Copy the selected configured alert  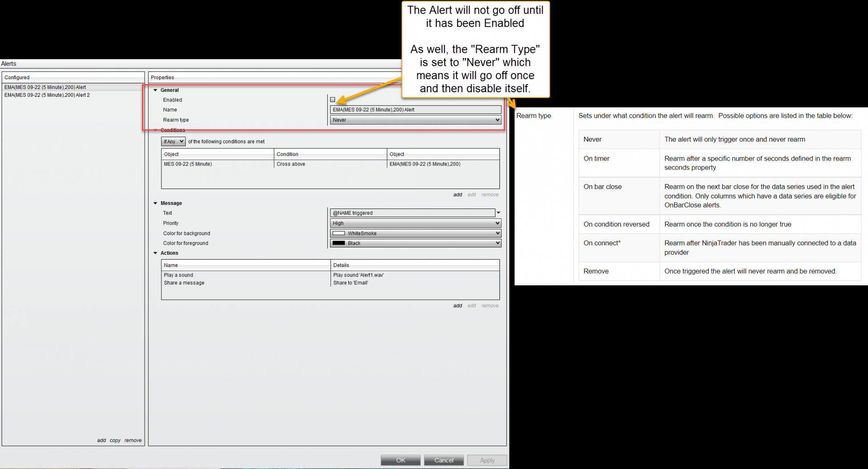tap(115, 441)
